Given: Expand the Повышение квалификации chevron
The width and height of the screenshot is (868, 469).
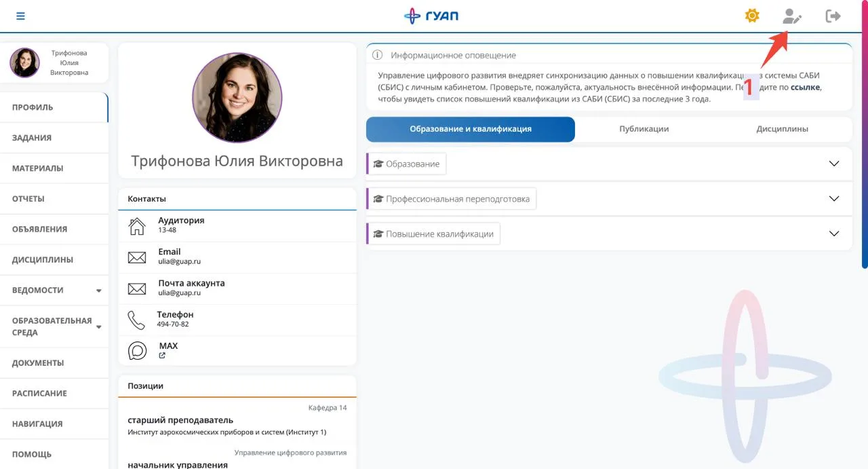Looking at the screenshot, I should point(834,233).
